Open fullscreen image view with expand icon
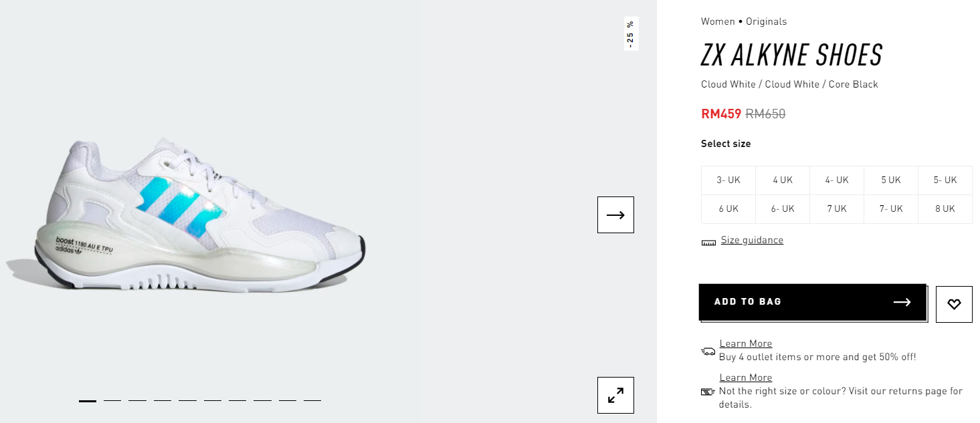 coord(615,395)
